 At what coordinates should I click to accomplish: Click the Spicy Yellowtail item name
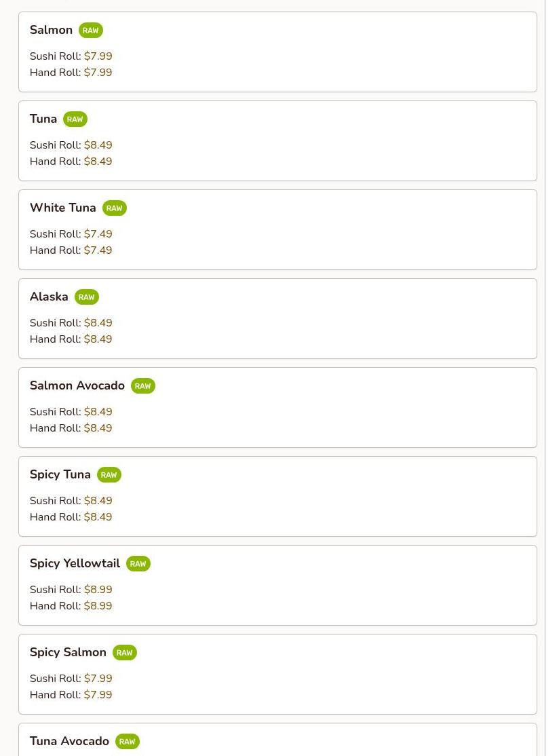[75, 563]
